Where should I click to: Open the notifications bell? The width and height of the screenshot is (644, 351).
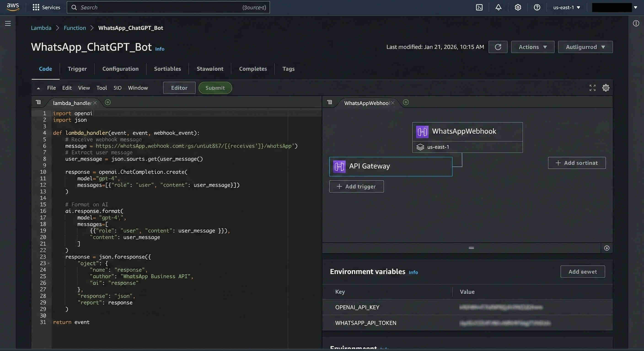point(498,7)
